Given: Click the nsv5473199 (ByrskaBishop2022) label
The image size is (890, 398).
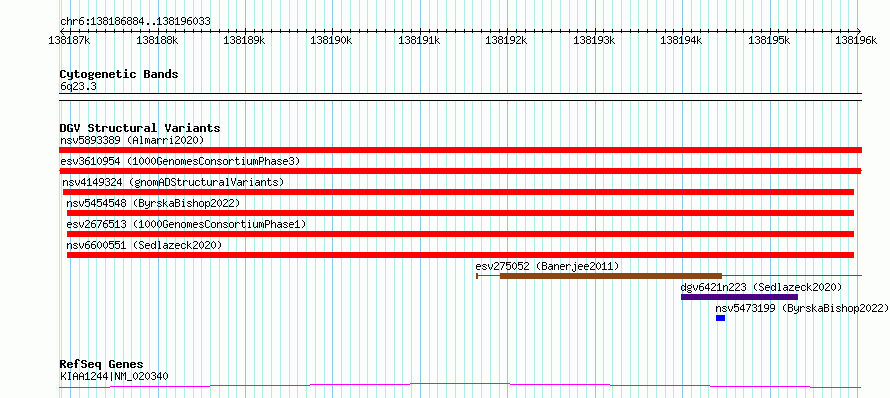Looking at the screenshot, I should coord(801,308).
